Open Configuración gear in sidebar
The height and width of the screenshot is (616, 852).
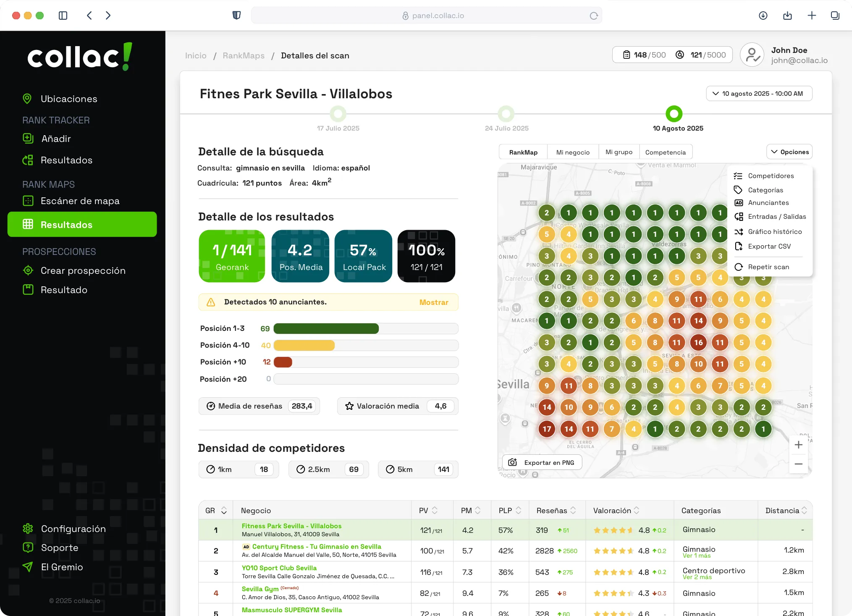pos(28,529)
